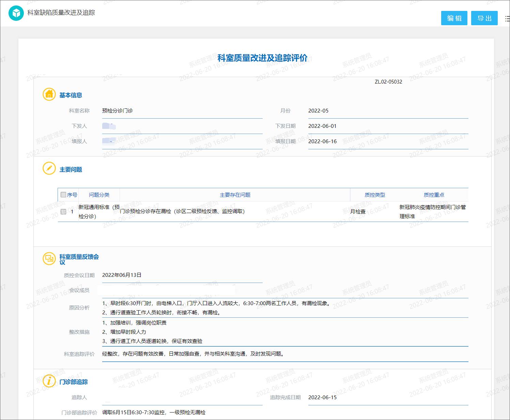
Task: Open the list menu icon beside 导出
Action: 507,18
